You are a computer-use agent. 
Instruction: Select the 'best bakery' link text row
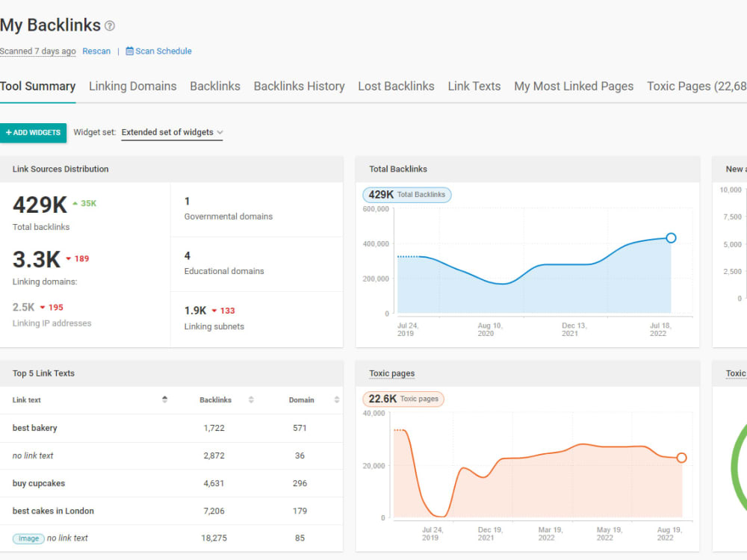click(171, 428)
